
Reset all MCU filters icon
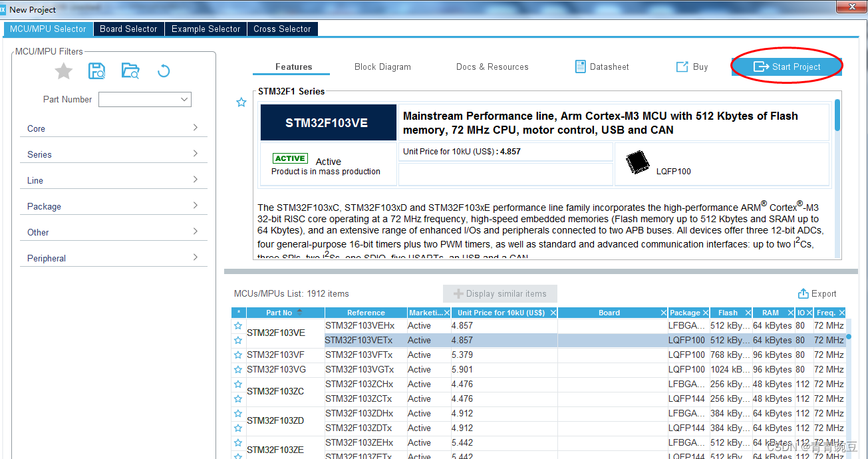[164, 71]
